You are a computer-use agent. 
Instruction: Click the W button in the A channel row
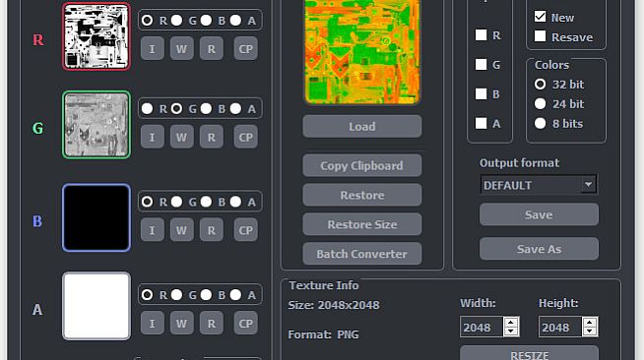pyautogui.click(x=181, y=323)
